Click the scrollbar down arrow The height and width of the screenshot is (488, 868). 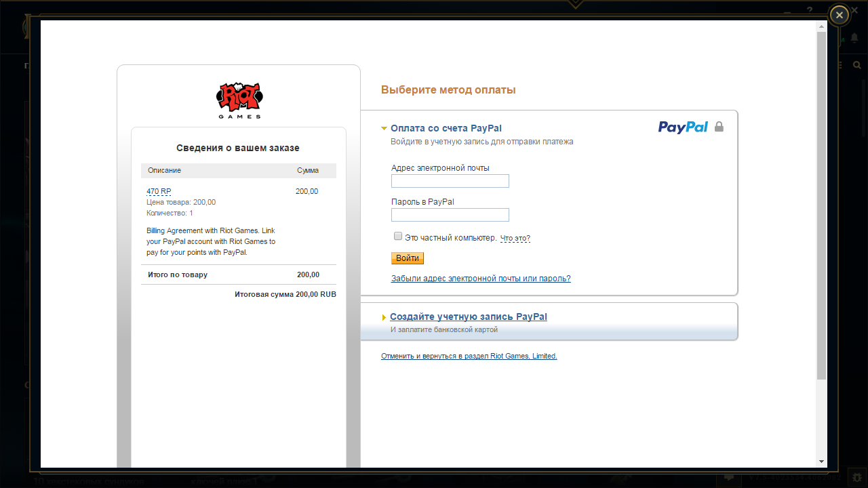(x=821, y=462)
